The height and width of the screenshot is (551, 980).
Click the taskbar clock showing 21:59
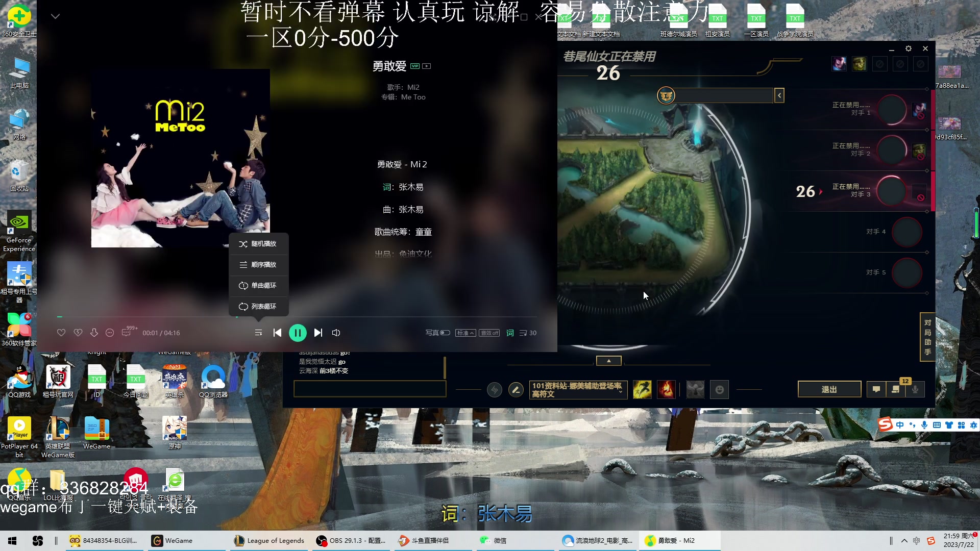coord(959,541)
